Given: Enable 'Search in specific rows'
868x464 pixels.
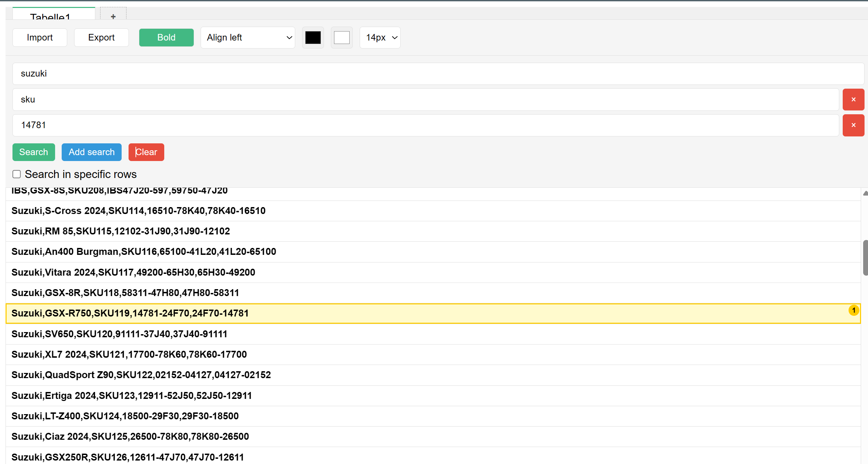Looking at the screenshot, I should [x=16, y=174].
